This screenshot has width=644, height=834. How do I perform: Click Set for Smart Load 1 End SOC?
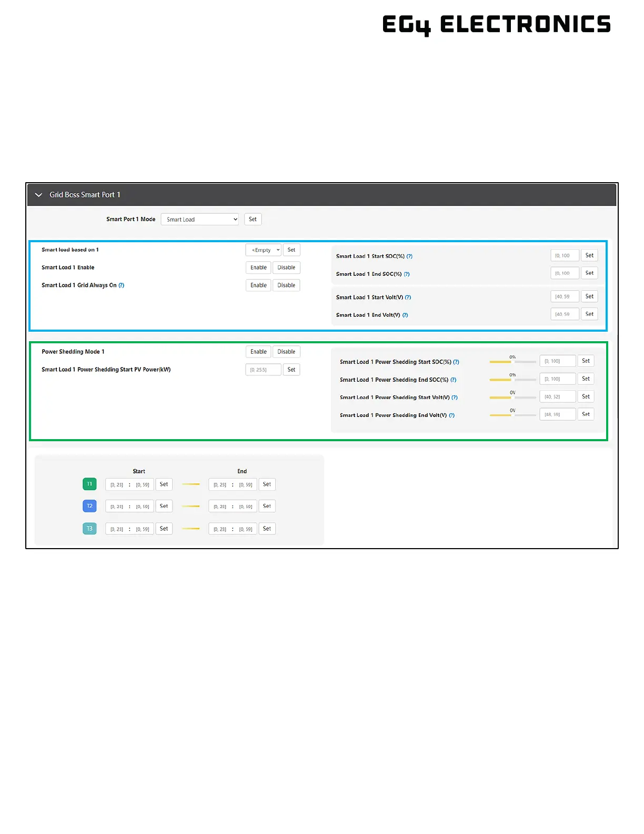tap(589, 273)
